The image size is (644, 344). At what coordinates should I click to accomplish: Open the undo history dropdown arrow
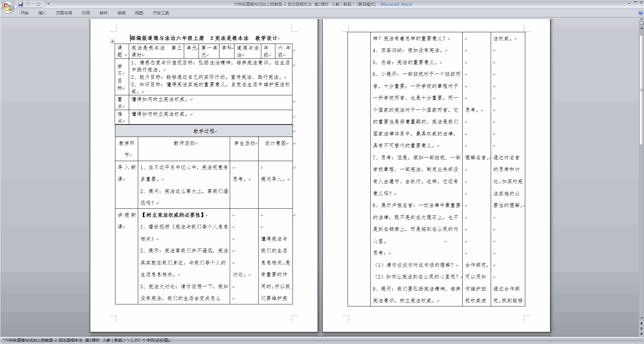coord(33,4)
